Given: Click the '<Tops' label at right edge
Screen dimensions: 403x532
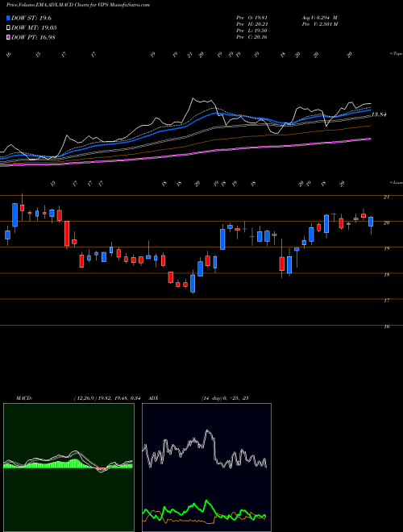Looking at the screenshot, I should (x=396, y=54).
